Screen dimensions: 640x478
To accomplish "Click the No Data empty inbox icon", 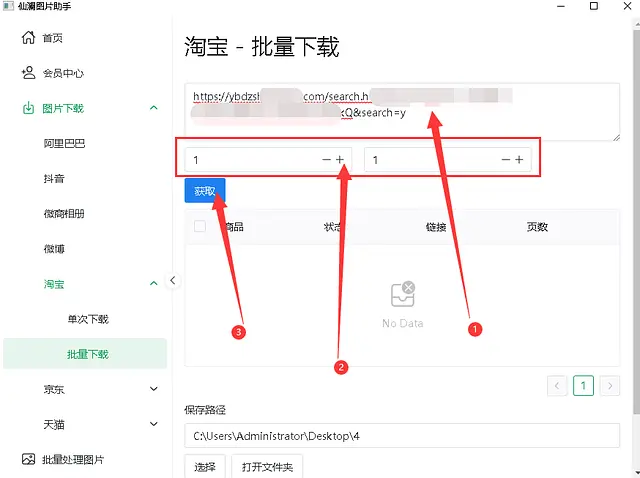I will coord(403,294).
